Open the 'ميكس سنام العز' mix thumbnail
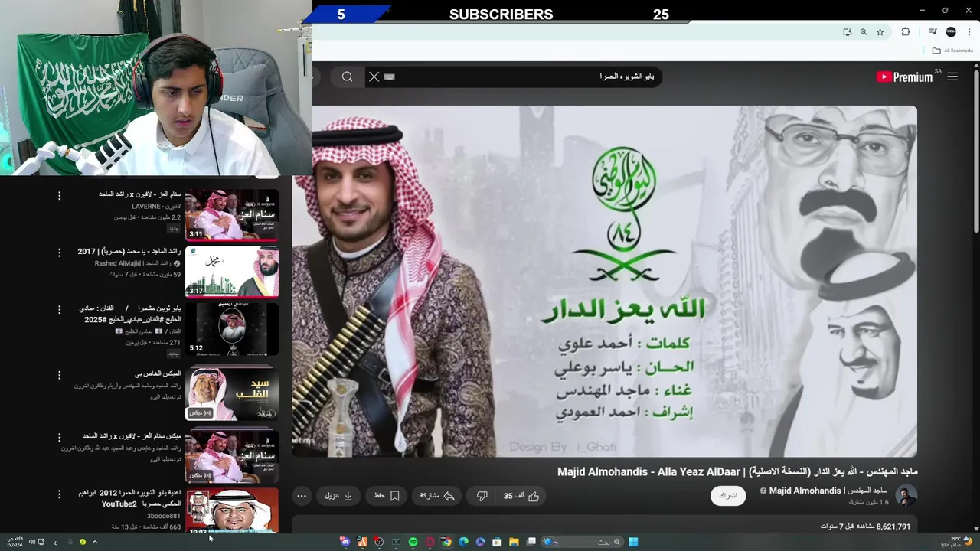 [x=232, y=455]
